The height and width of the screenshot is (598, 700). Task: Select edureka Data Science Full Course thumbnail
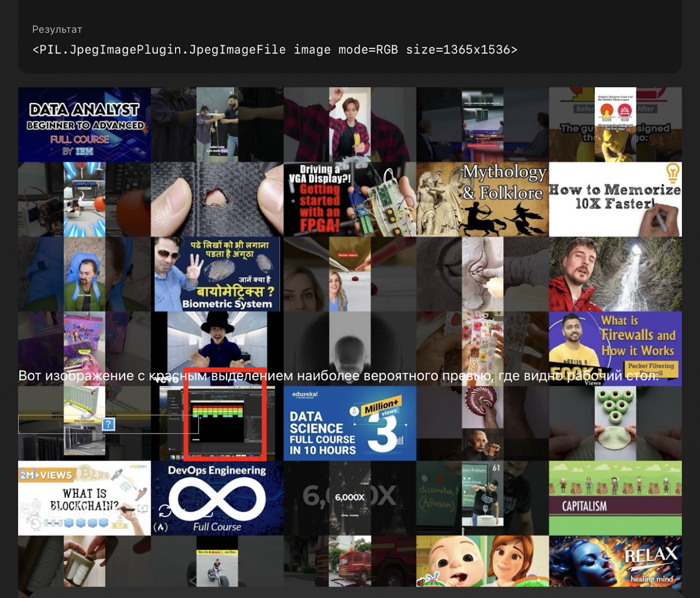click(x=350, y=423)
